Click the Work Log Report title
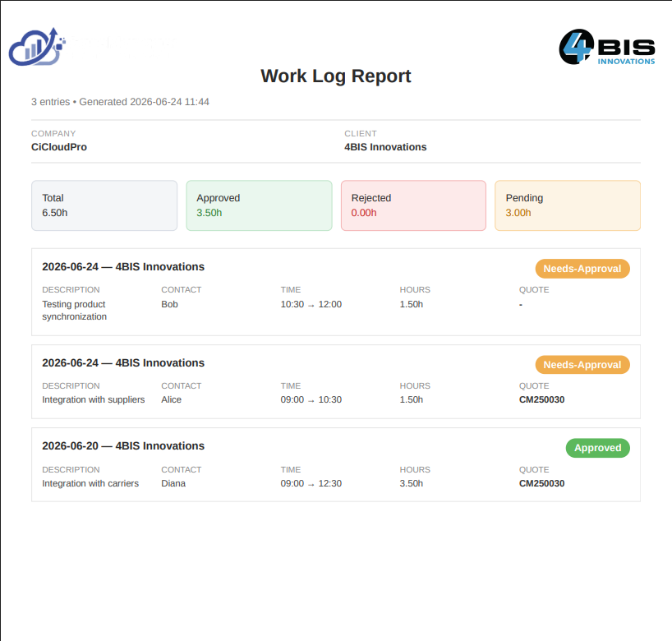 335,76
